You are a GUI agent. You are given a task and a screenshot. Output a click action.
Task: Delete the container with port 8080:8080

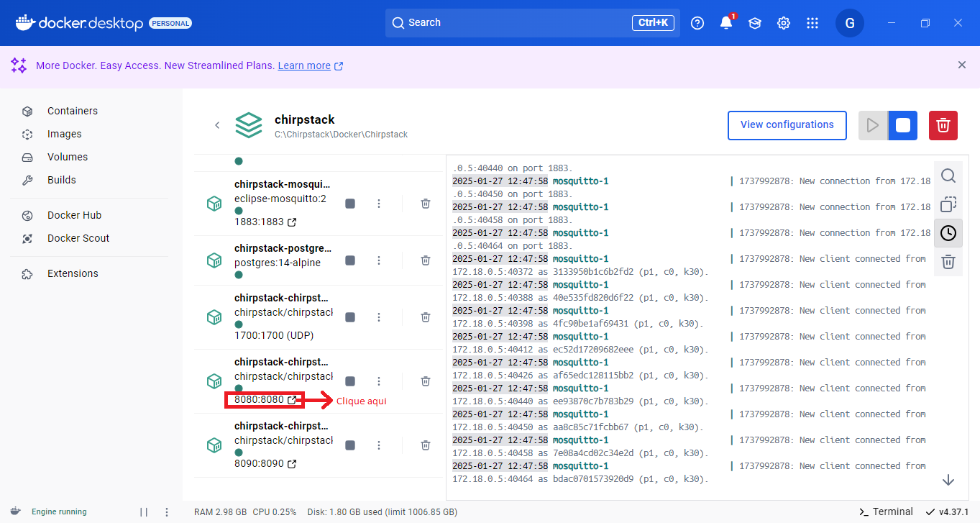pos(426,381)
